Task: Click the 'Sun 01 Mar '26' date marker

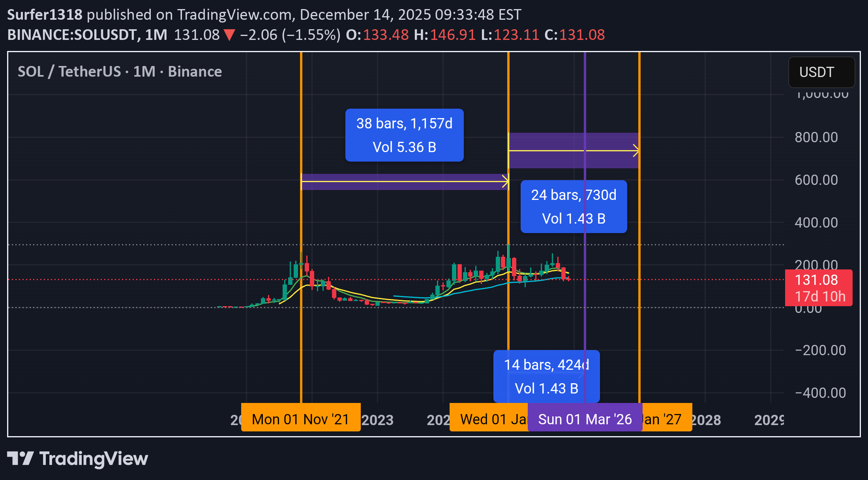Action: (x=585, y=419)
